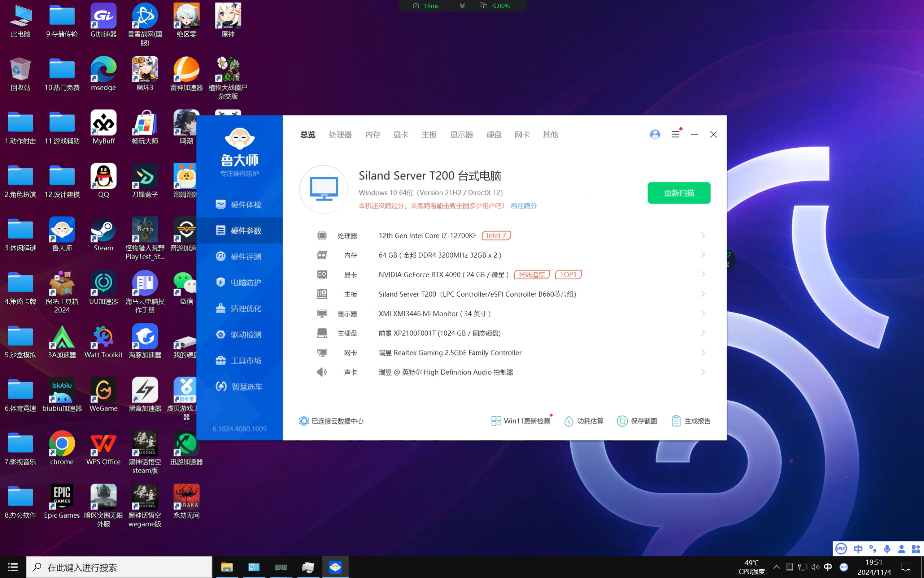This screenshot has width=924, height=578.
Task: Expand the top latency overlay chevron
Action: click(462, 6)
